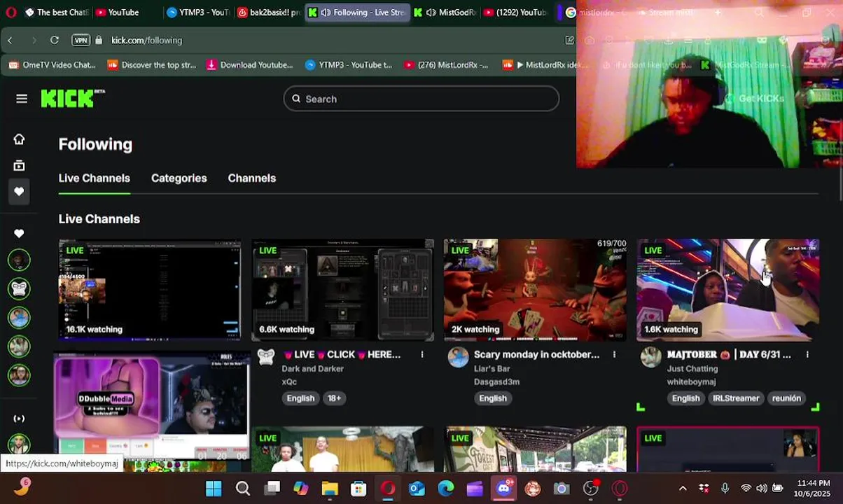Click the small heart icon above followed avatars

point(19,233)
